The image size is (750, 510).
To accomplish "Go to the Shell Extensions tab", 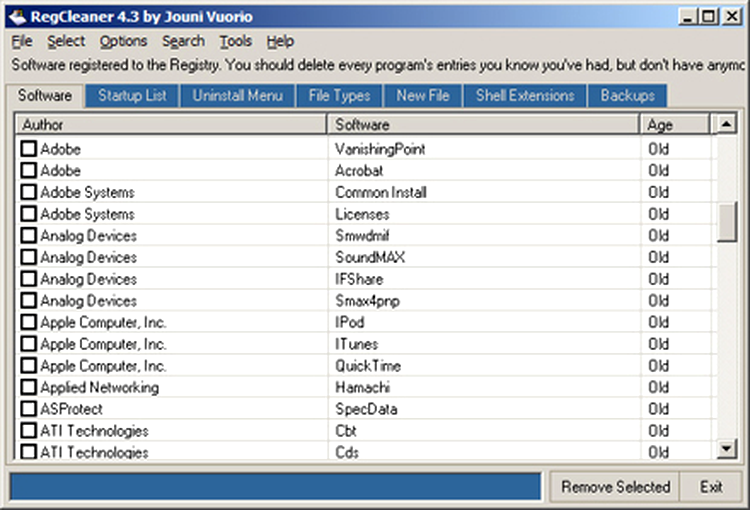I will tap(525, 95).
